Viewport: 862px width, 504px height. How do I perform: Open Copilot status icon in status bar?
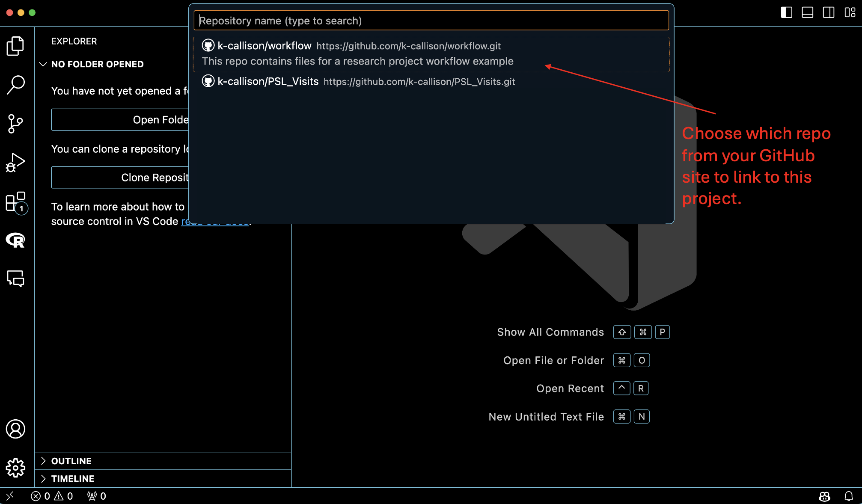point(824,496)
